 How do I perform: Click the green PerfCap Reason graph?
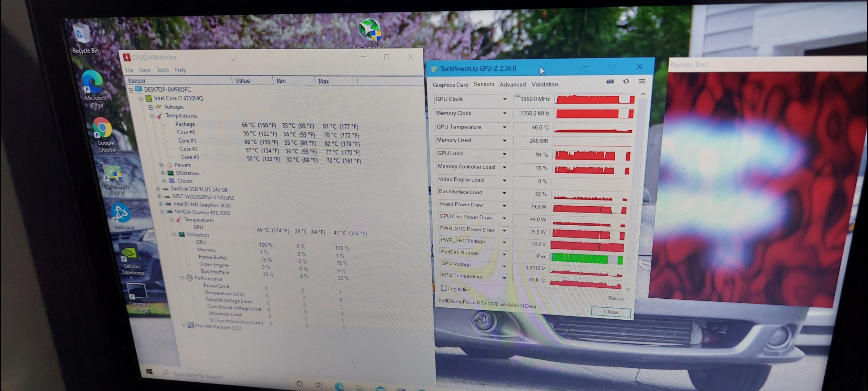point(587,258)
